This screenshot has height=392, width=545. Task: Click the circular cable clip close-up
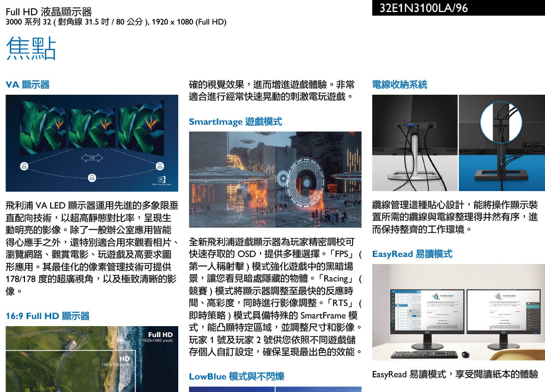(x=501, y=122)
